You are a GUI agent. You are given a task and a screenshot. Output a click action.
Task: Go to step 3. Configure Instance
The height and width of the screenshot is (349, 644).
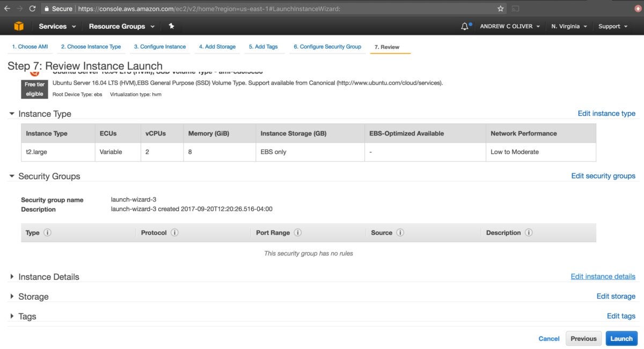(160, 47)
